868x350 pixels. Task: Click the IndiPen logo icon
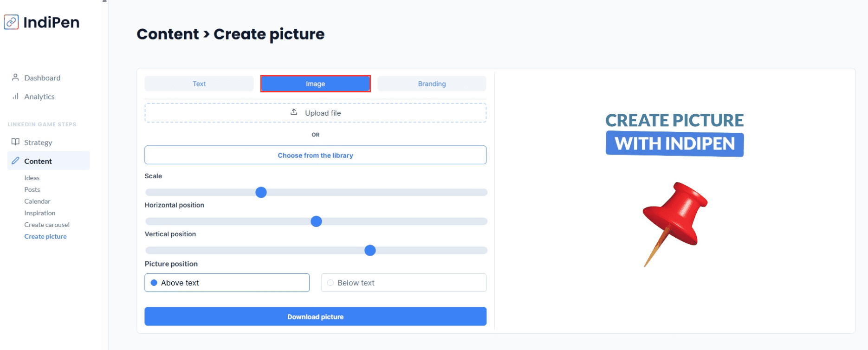click(11, 22)
